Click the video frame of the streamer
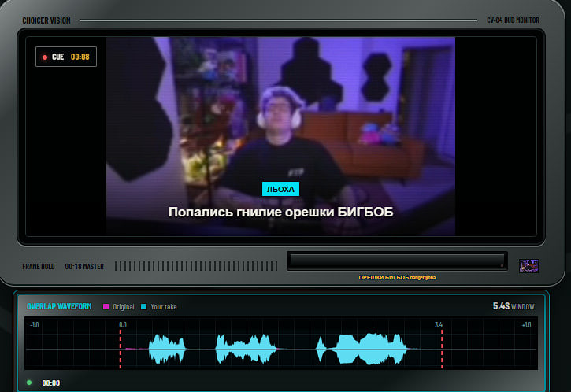 coord(280,136)
